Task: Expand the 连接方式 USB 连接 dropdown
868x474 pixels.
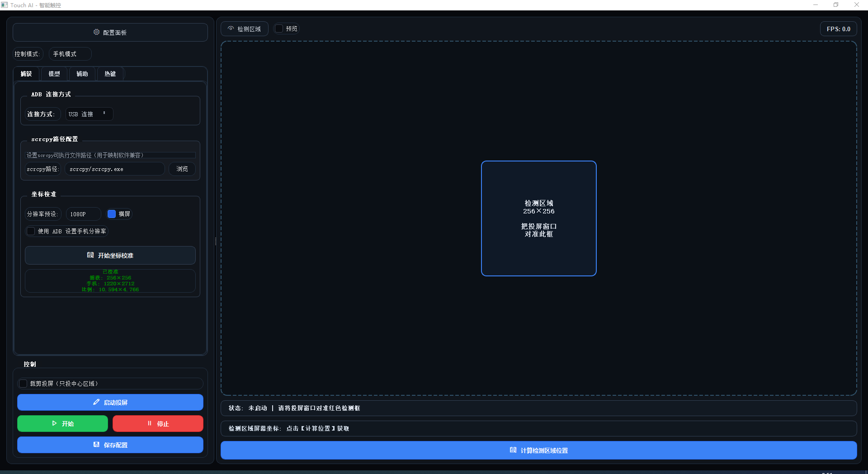Action: pos(89,114)
